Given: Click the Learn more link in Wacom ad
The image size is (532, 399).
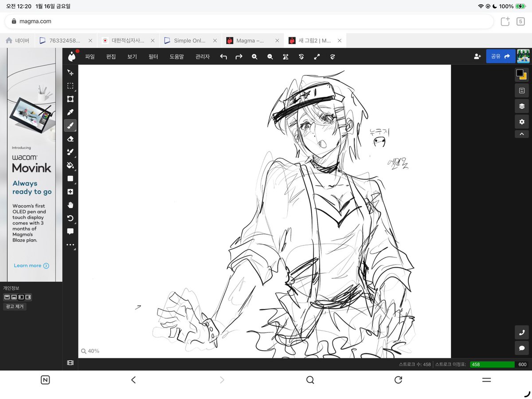Looking at the screenshot, I should pos(31,265).
